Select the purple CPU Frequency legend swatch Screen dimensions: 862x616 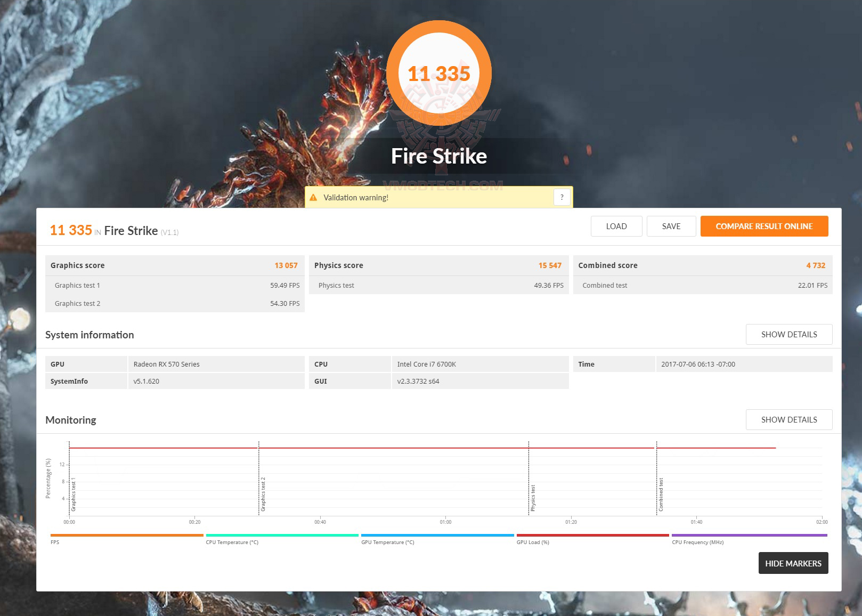[749, 534]
